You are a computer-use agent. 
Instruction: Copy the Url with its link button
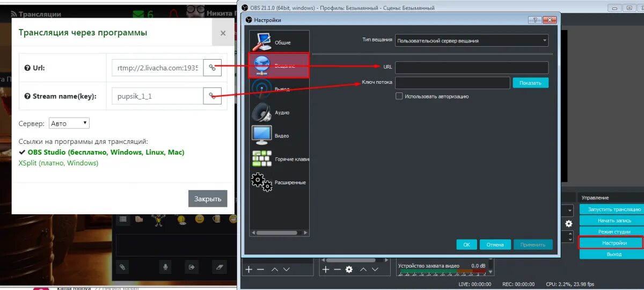point(213,68)
